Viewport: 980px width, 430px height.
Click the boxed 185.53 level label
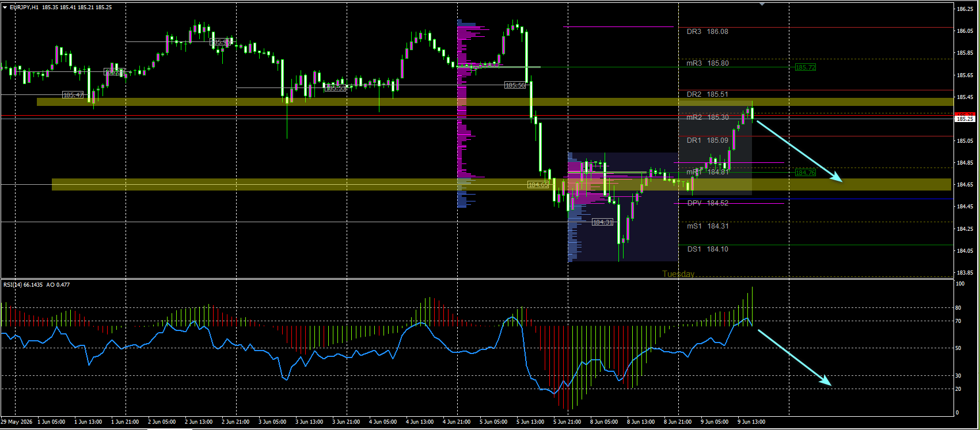[x=336, y=88]
